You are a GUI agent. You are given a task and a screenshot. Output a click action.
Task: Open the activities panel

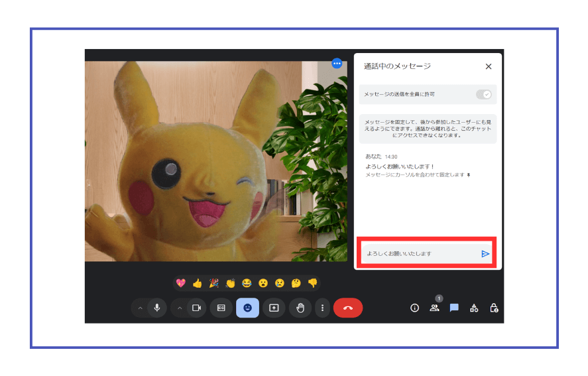(474, 308)
